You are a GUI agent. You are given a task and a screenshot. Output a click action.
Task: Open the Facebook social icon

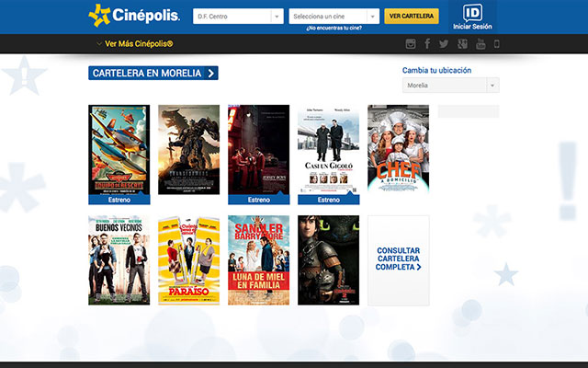click(427, 44)
